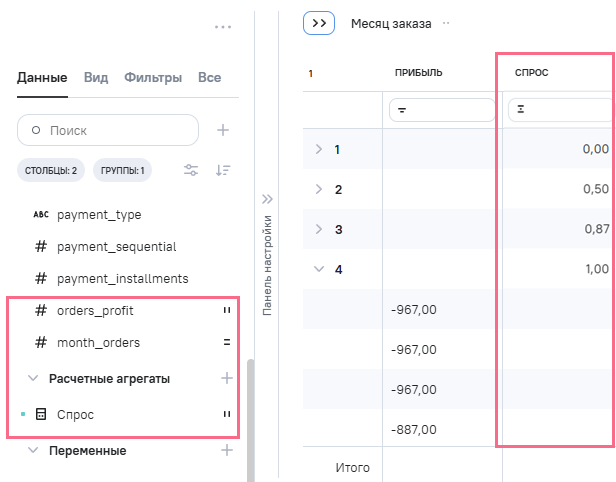Collapse the Расчетные агрегаты section
Screen dimensions: 616x482
pyautogui.click(x=33, y=378)
